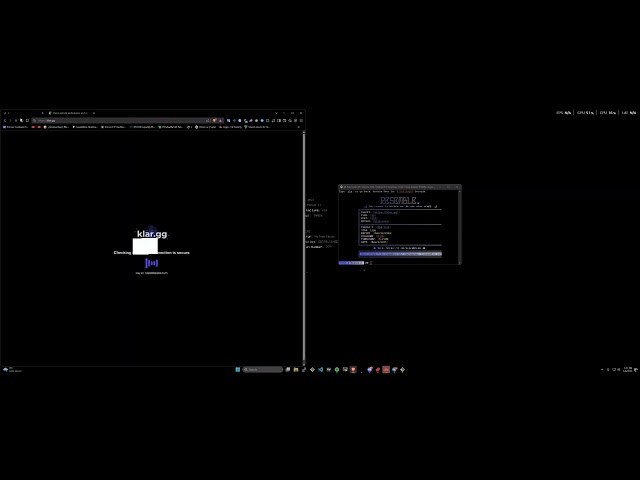Viewport: 640px width, 480px height.
Task: Click the Brave shields lion icon
Action: pyautogui.click(x=215, y=120)
